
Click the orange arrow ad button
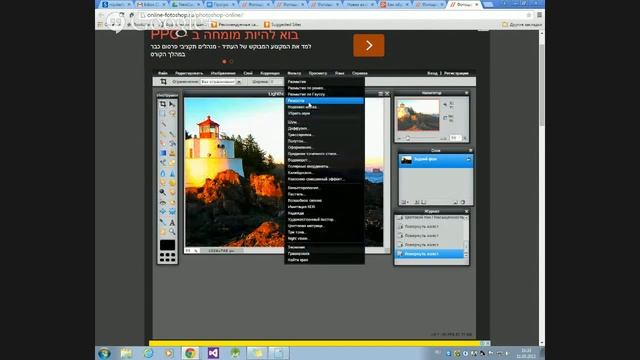pyautogui.click(x=369, y=45)
